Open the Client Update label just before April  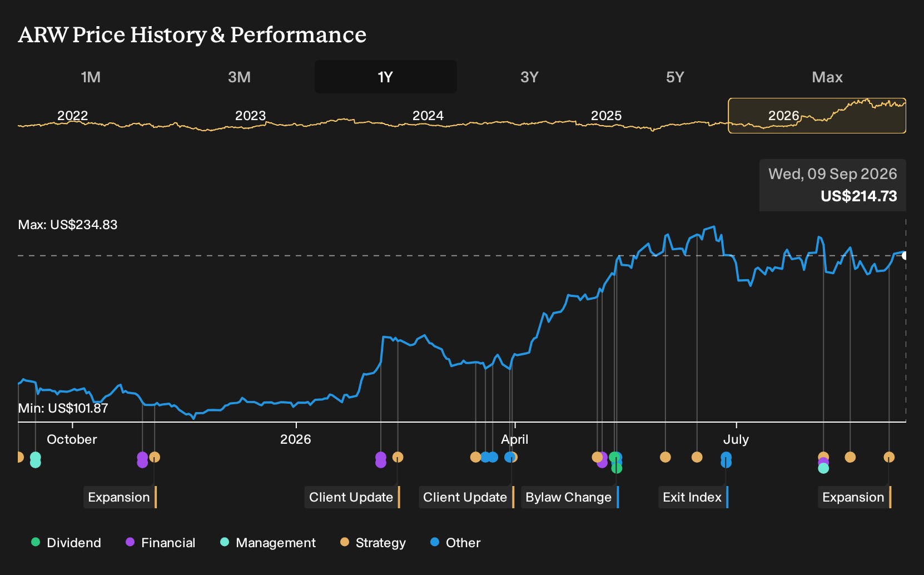pyautogui.click(x=466, y=497)
